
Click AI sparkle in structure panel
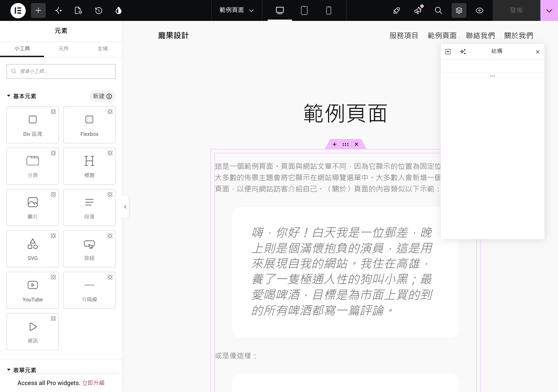(x=463, y=51)
